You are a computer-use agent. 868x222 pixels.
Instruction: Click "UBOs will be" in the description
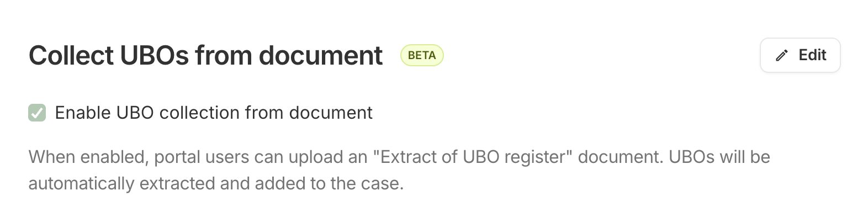(719, 157)
